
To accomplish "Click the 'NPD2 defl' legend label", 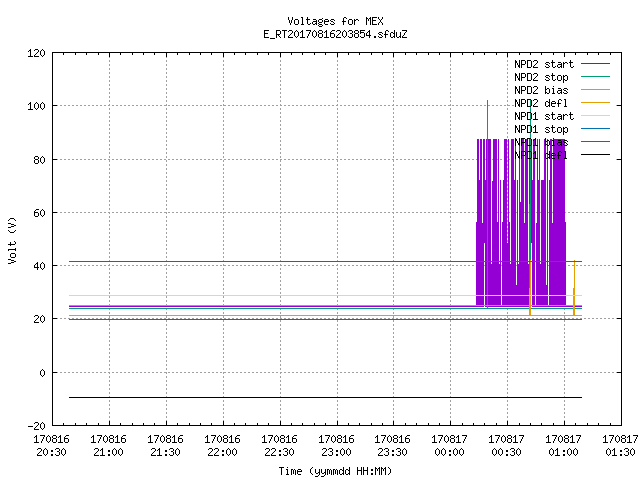I will [541, 103].
